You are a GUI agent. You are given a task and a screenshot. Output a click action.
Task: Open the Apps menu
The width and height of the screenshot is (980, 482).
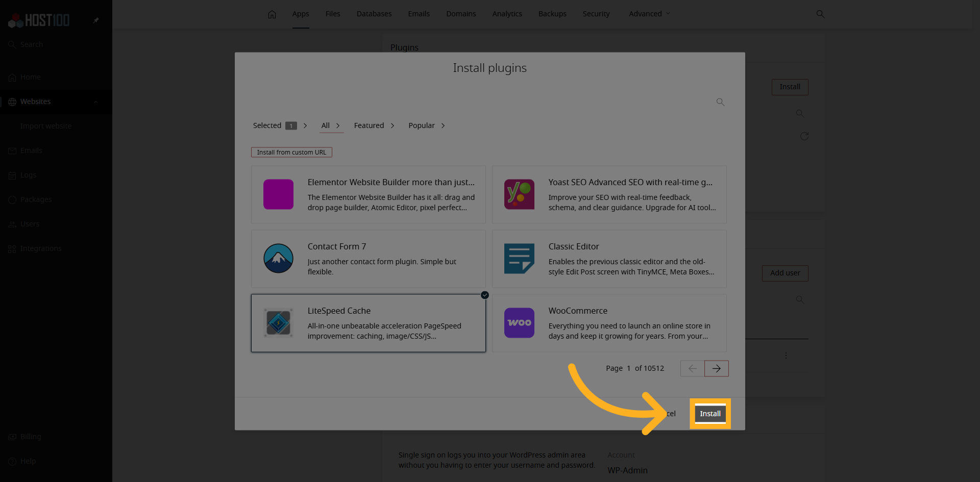[301, 14]
